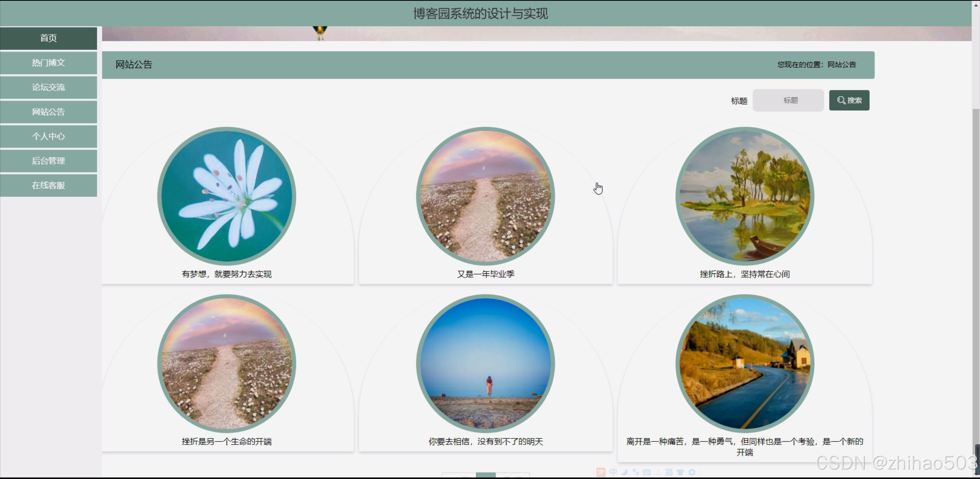Open 又是一年毕业季 announcement title
The height and width of the screenshot is (479, 980).
tap(485, 274)
